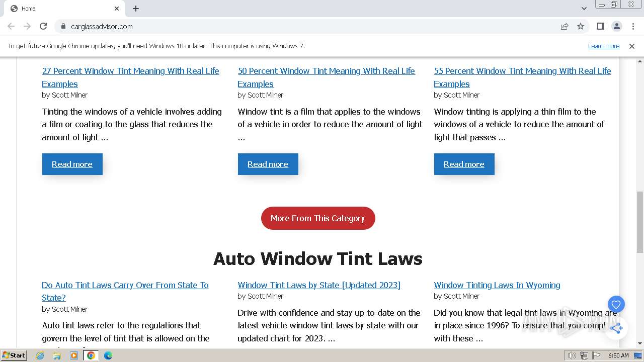Viewport: 644px width, 362px height.
Task: Click author Scott Milner under Wyoming article
Action: point(461,296)
